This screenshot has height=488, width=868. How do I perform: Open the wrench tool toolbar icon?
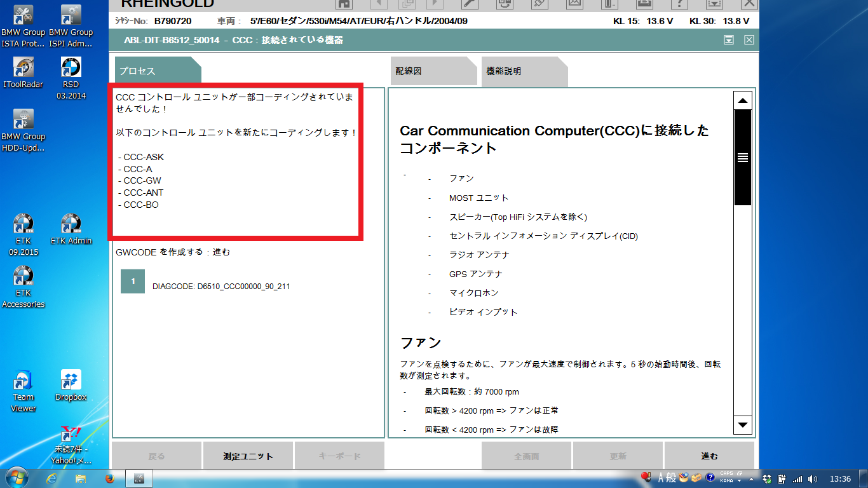click(x=470, y=3)
